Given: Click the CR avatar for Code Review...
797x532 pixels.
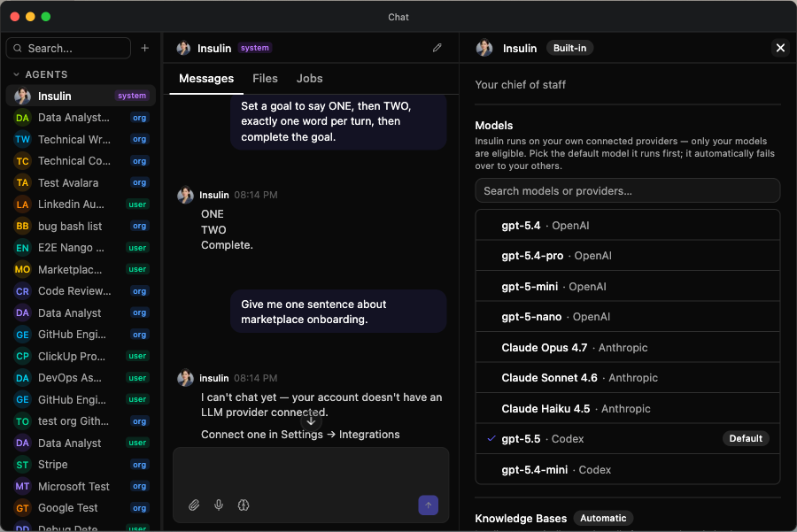Looking at the screenshot, I should 22,291.
